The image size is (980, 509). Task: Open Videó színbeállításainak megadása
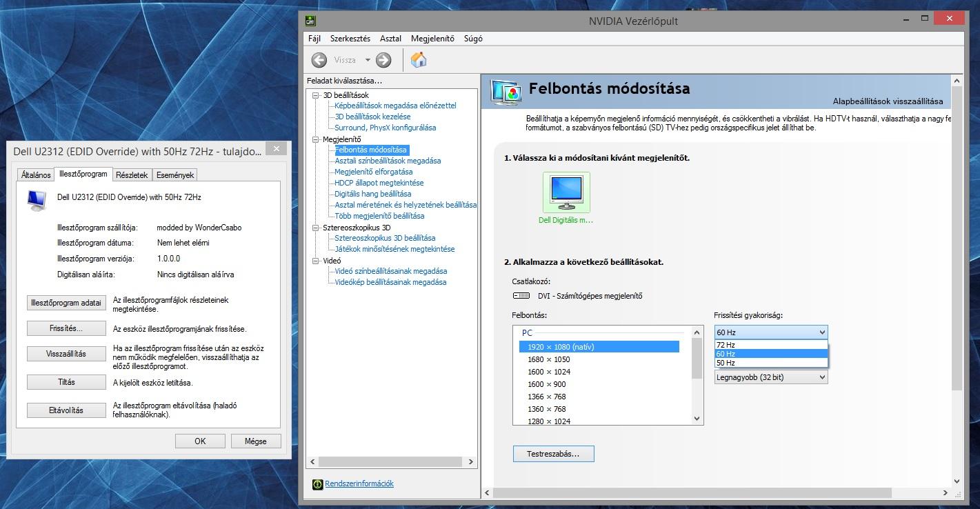pos(390,271)
